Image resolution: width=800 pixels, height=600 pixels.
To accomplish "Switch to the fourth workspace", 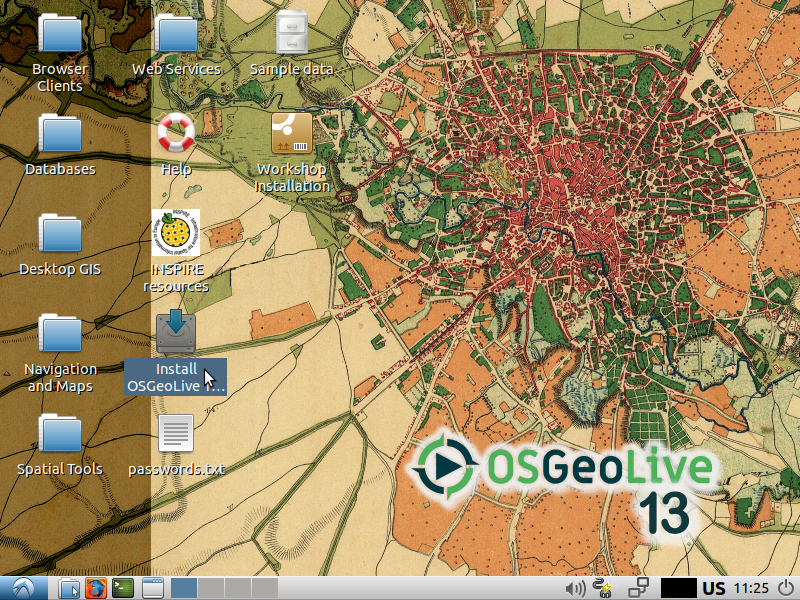I will click(265, 588).
